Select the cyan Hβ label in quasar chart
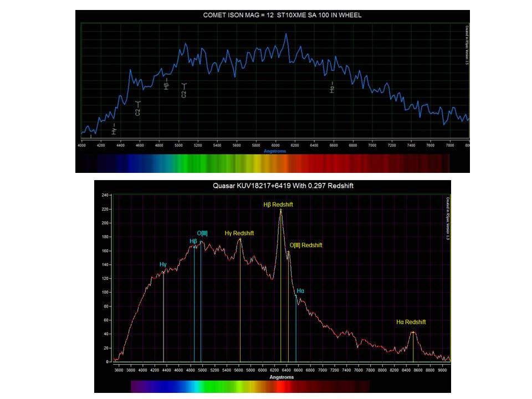The image size is (532, 399). tap(193, 242)
